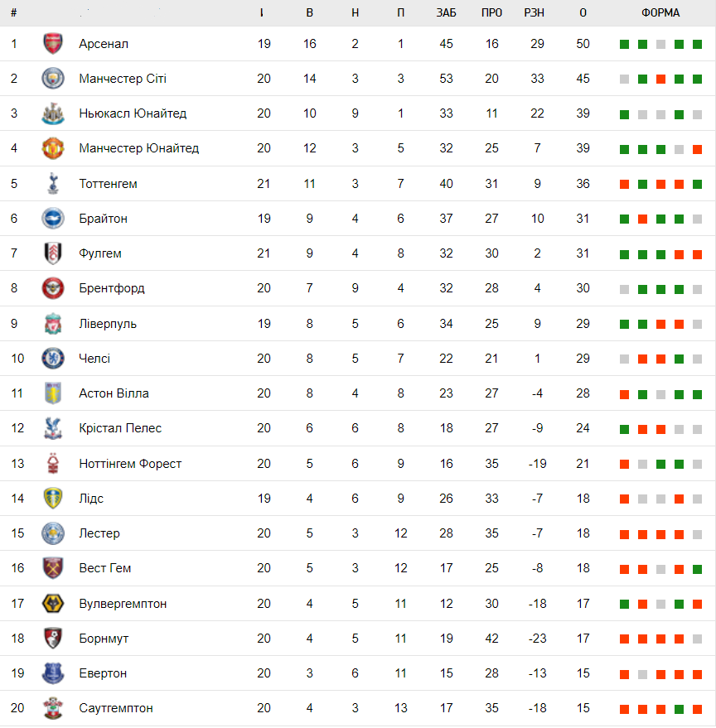
Task: Open the Брайтон team link
Action: click(x=103, y=219)
